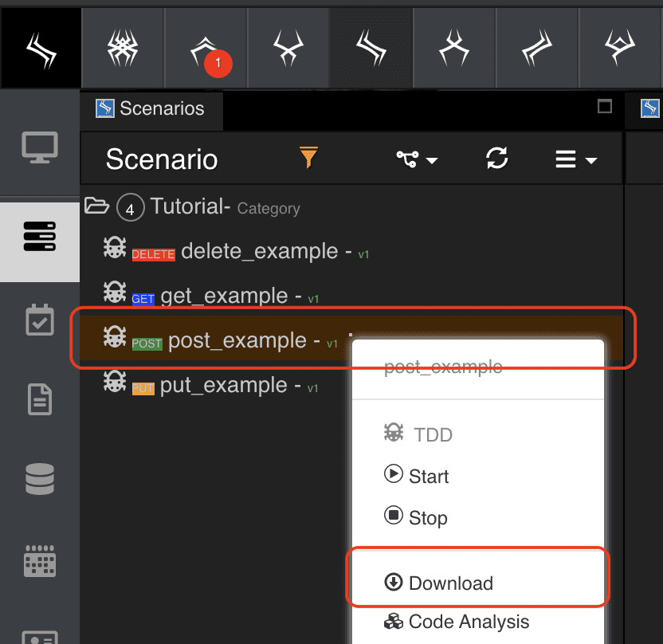Choose Download from the context menu
This screenshot has width=663, height=644.
[438, 583]
